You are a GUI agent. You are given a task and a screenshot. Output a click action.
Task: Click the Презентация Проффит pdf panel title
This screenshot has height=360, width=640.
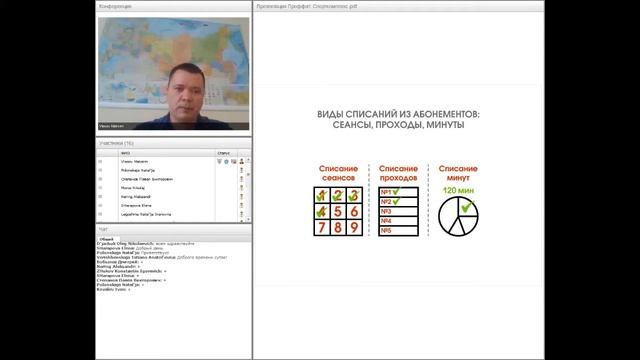(x=307, y=6)
